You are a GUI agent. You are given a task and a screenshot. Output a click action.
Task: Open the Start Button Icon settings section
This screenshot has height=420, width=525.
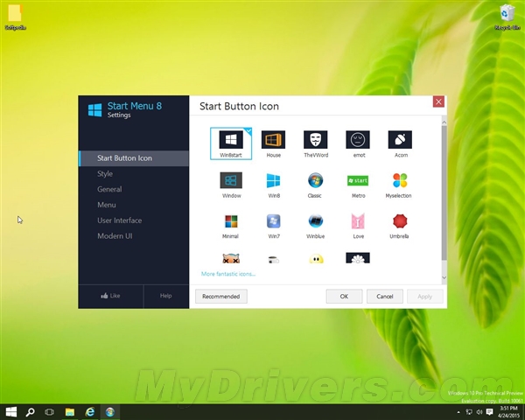tap(134, 158)
